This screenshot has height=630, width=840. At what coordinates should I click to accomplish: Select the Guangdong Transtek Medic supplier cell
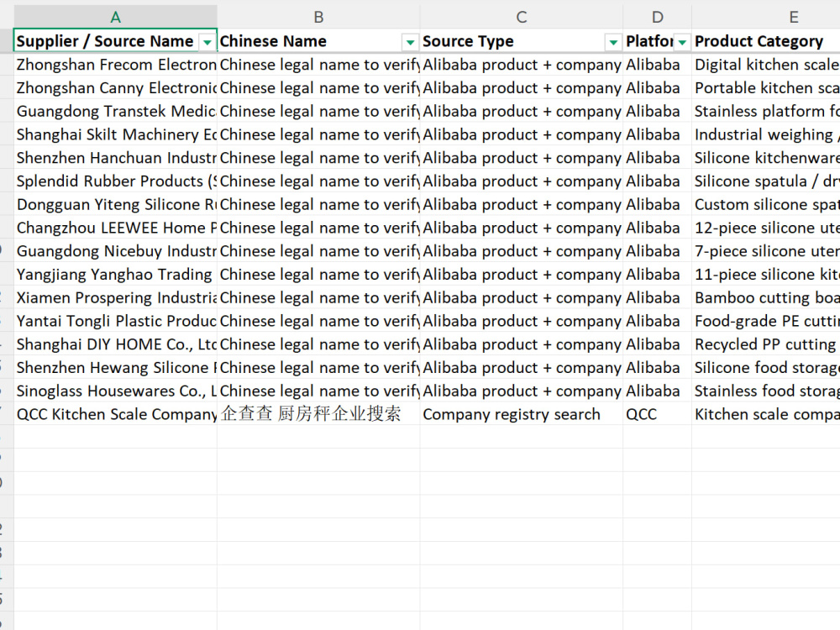tap(116, 112)
